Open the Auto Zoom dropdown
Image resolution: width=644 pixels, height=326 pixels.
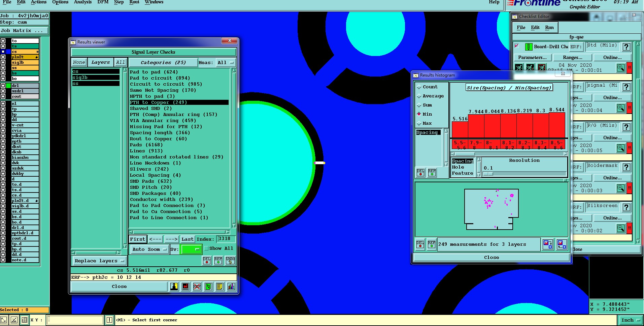point(149,249)
